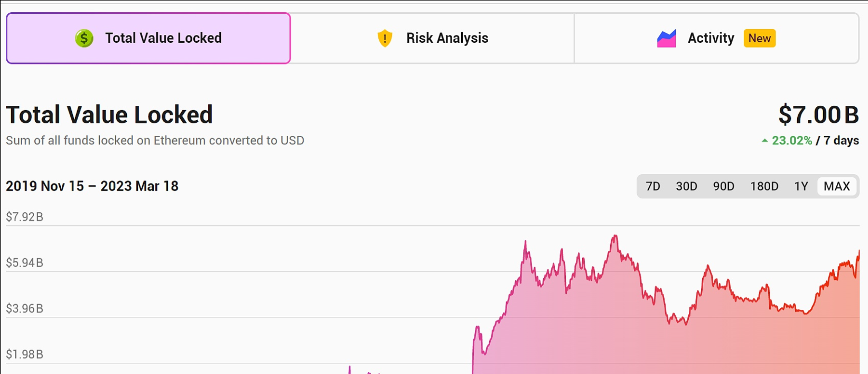Click the pink-blue Activity chart icon
Screen dimensions: 868x374
pos(666,39)
